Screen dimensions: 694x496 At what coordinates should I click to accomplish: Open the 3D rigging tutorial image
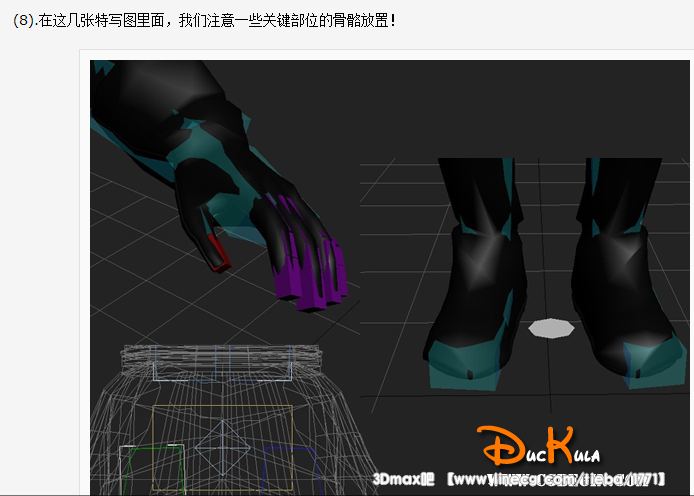[389, 278]
